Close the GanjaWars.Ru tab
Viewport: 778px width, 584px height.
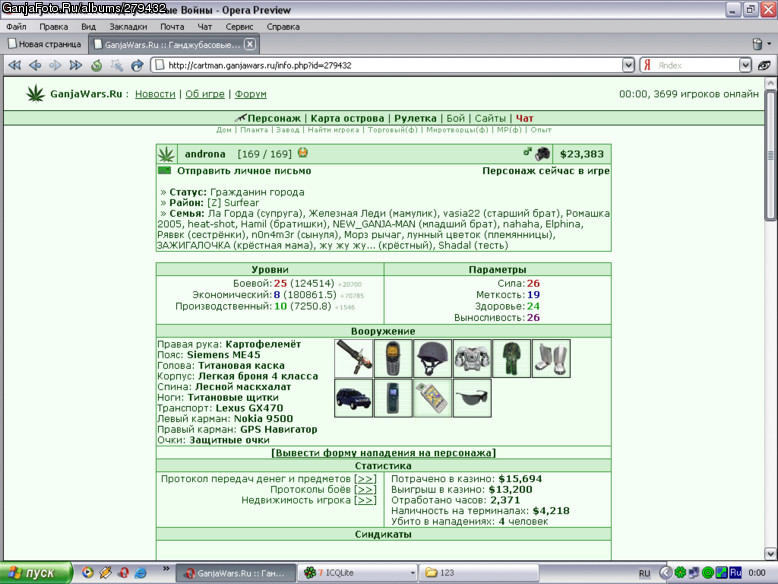[250, 44]
